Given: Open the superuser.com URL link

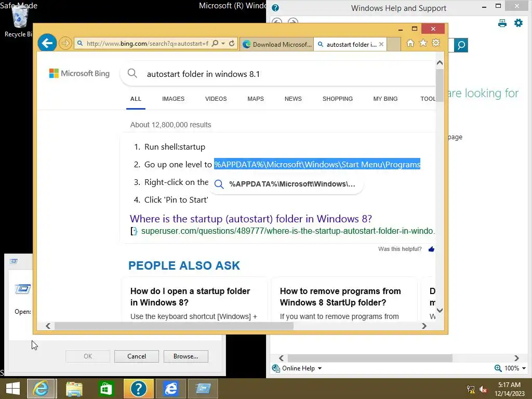Looking at the screenshot, I should [x=288, y=231].
